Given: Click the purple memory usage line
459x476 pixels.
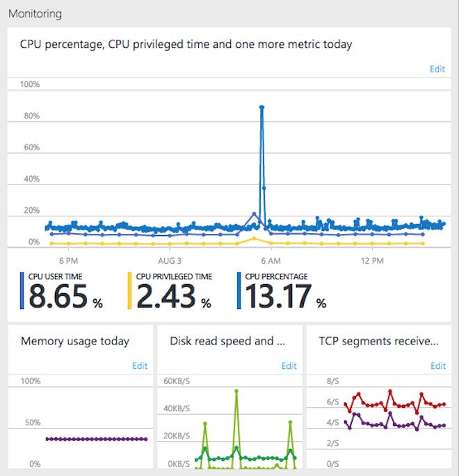Looking at the screenshot, I should coord(96,439).
